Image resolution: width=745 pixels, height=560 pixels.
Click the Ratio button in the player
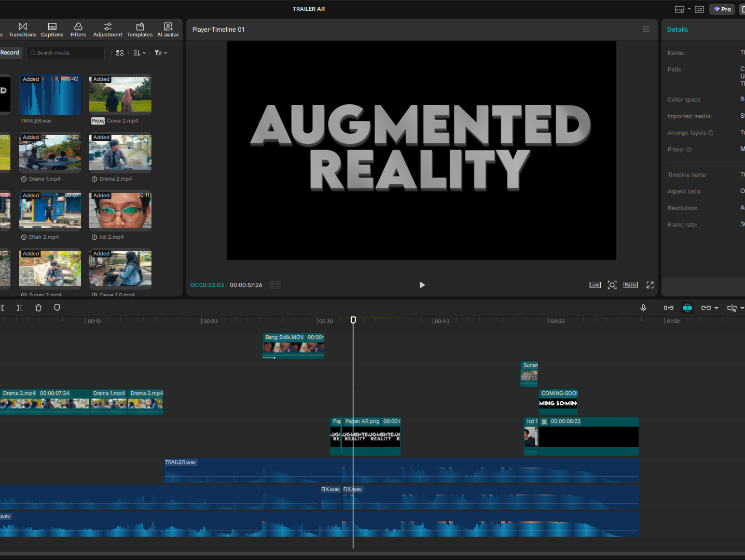pos(630,285)
